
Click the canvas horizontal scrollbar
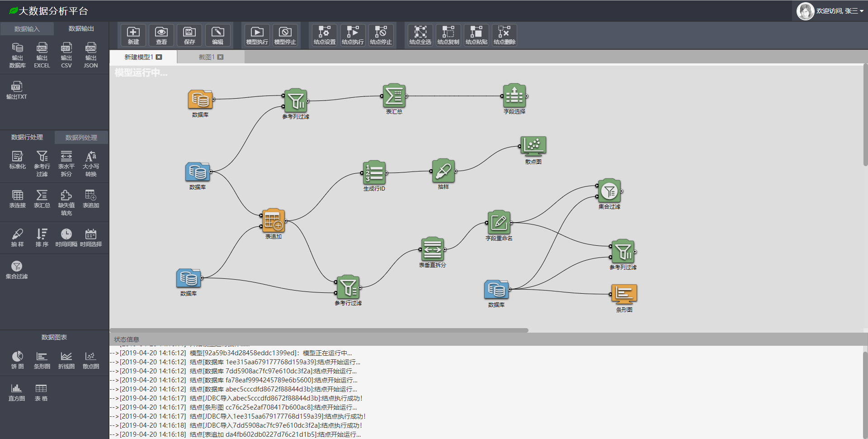click(x=319, y=330)
